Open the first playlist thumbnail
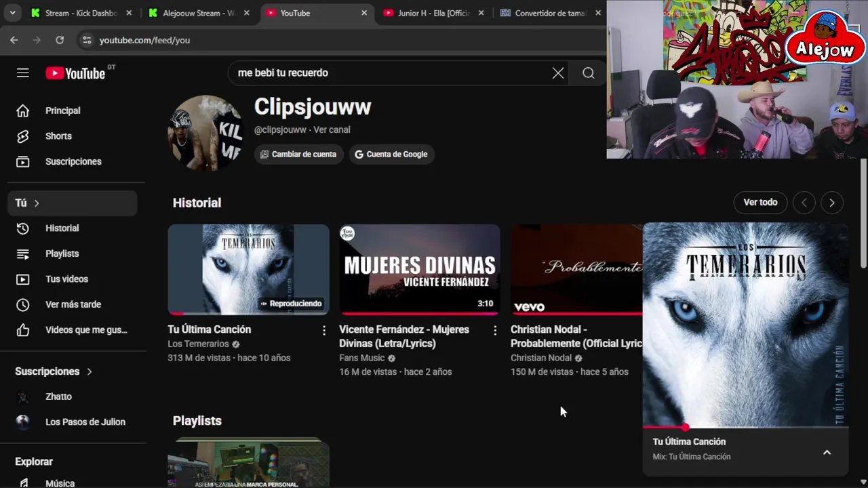 pyautogui.click(x=248, y=464)
